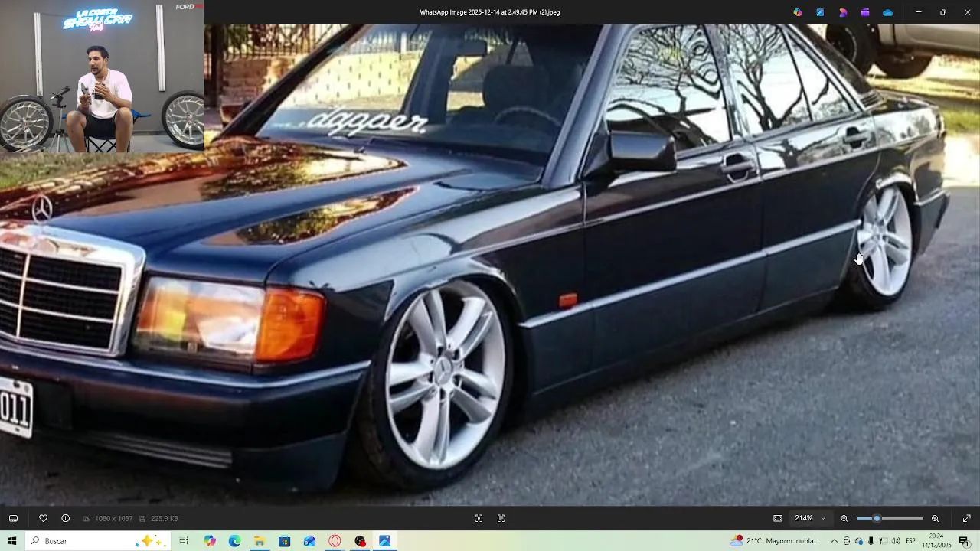Select the Photos app taskbar icon
The height and width of the screenshot is (551, 980).
[x=385, y=541]
